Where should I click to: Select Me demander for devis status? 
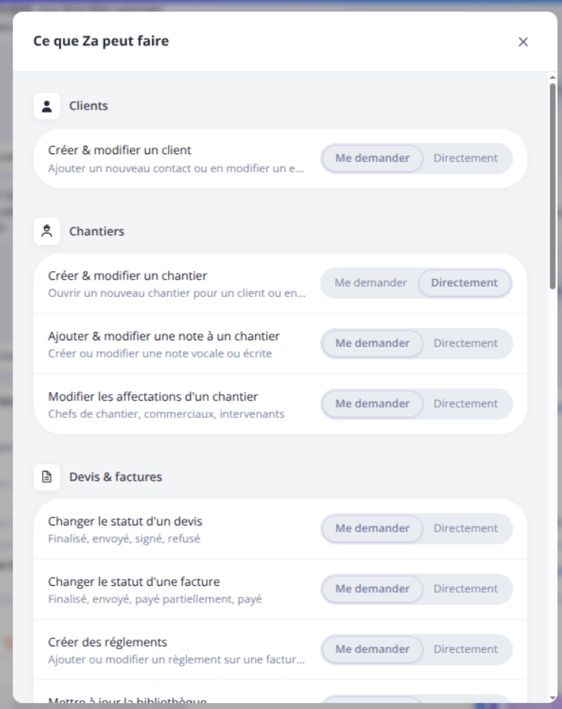click(x=372, y=528)
